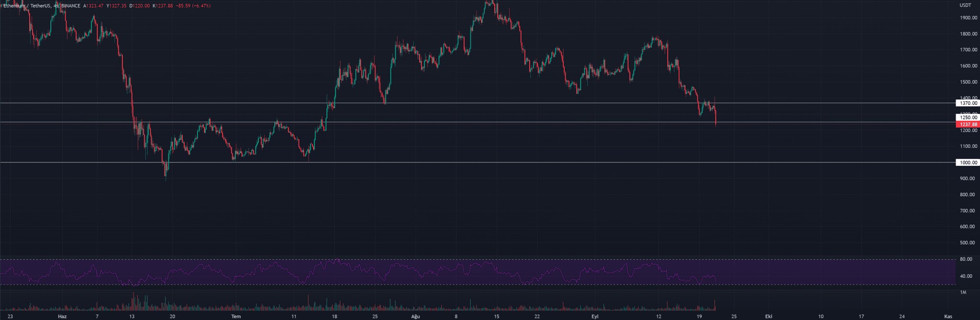Click the 80.00 level on the RSI scale

[x=966, y=259]
